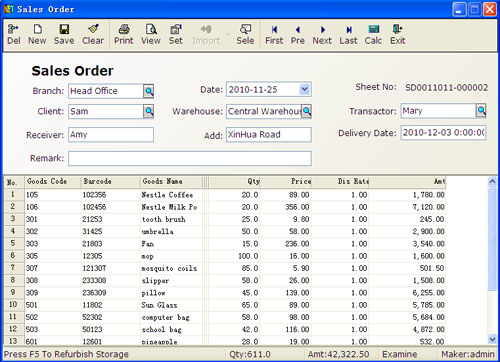Screen dimensions: 500x362
Task: Click the Add field XinHua Road
Action: pyautogui.click(x=269, y=135)
